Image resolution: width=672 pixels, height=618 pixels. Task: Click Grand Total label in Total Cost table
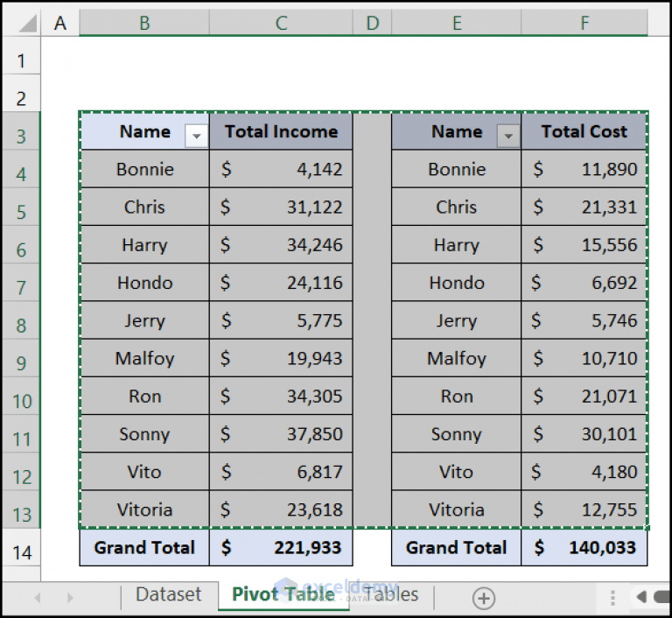pyautogui.click(x=457, y=548)
